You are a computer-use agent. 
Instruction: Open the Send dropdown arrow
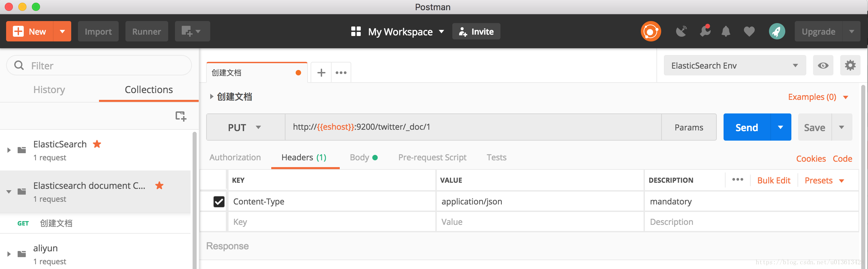pyautogui.click(x=781, y=127)
